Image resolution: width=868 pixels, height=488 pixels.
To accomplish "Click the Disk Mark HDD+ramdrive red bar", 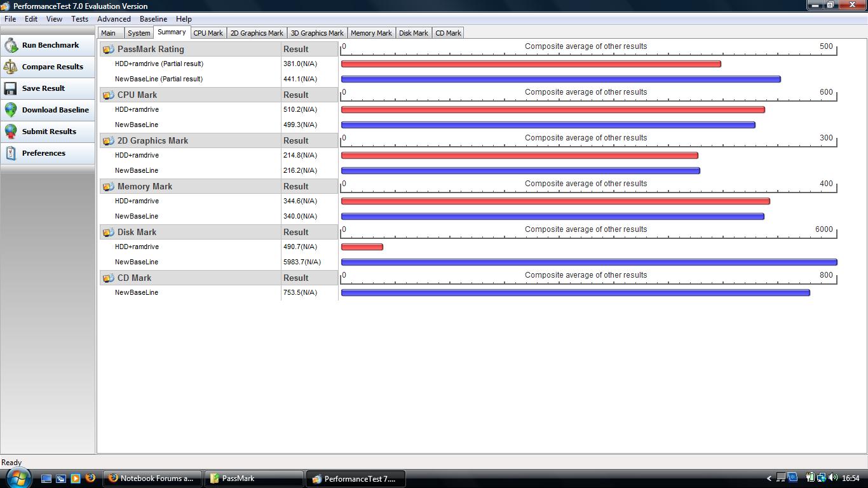I will coord(362,247).
